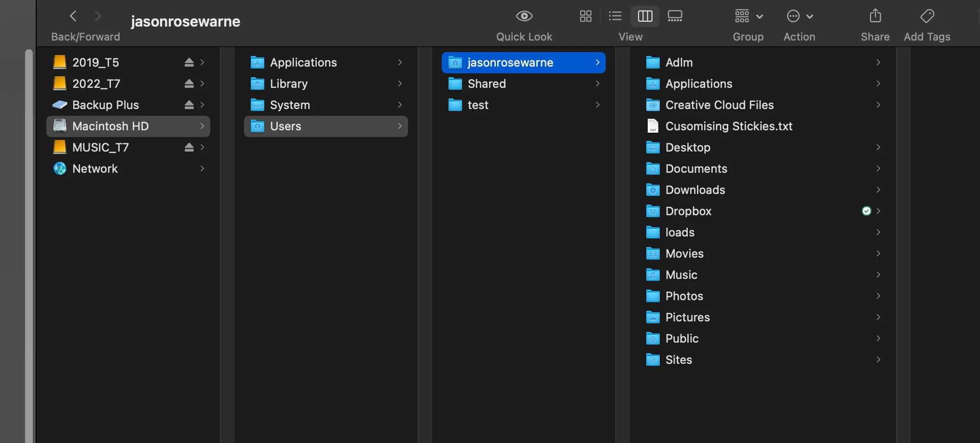The height and width of the screenshot is (443, 980).
Task: Select the Adlm folder name
Action: click(679, 62)
